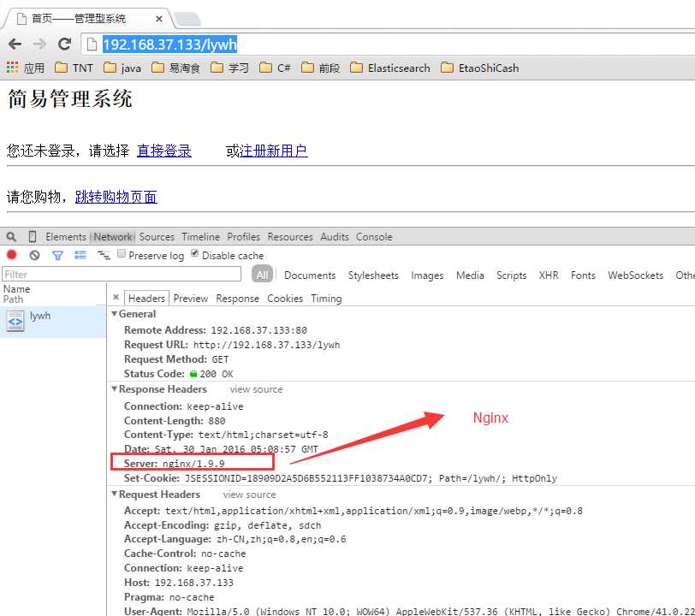Open the Elasticsearch bookmark folder
Image resolution: width=695 pixels, height=616 pixels.
pyautogui.click(x=390, y=68)
